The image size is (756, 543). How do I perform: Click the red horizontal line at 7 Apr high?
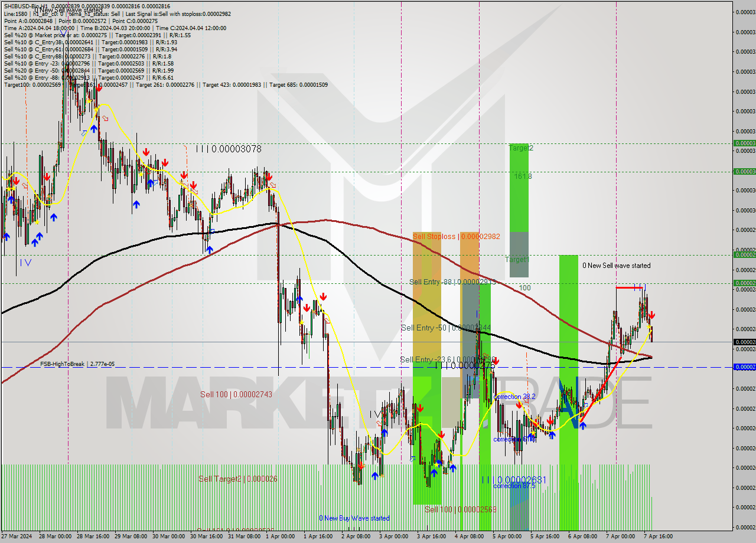pyautogui.click(x=629, y=287)
